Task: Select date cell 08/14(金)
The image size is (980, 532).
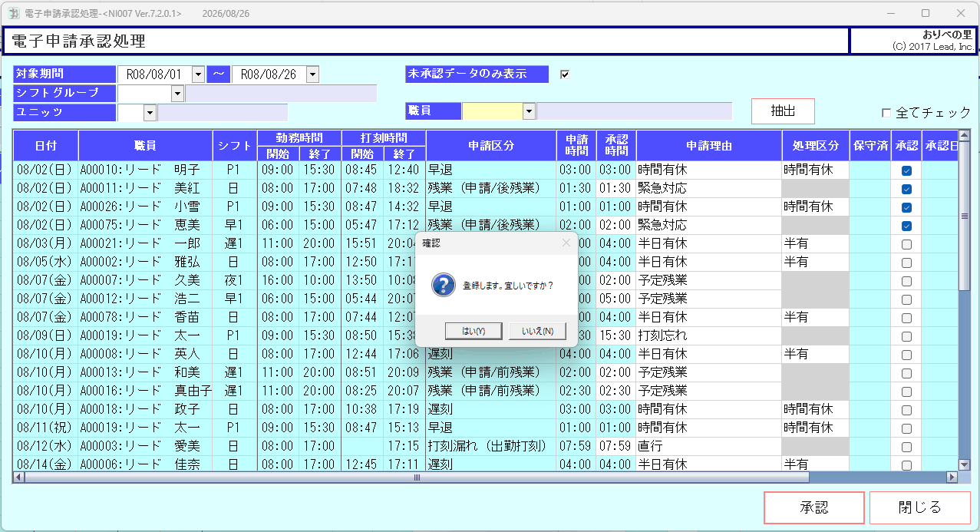Action: [46, 464]
